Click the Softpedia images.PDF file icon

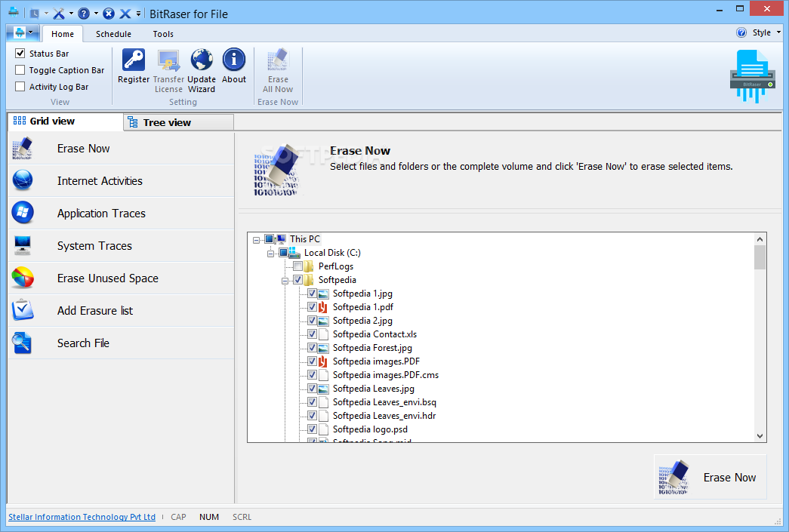(323, 361)
